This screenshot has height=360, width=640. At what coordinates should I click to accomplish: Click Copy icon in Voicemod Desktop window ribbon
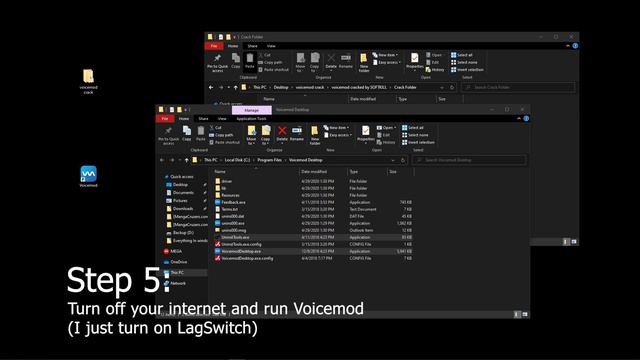coord(187,133)
